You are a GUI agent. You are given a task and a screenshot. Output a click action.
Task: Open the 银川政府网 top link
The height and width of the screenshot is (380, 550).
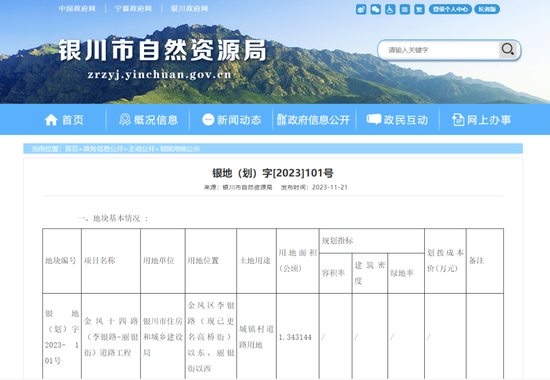pos(189,8)
